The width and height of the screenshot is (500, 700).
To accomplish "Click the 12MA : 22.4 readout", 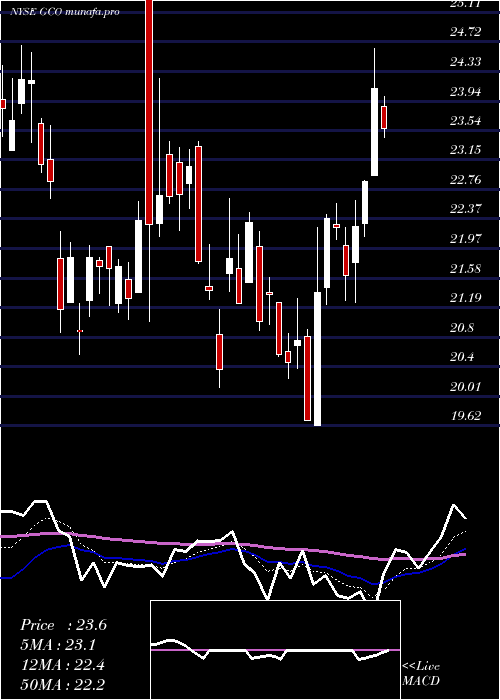I will click(63, 665).
